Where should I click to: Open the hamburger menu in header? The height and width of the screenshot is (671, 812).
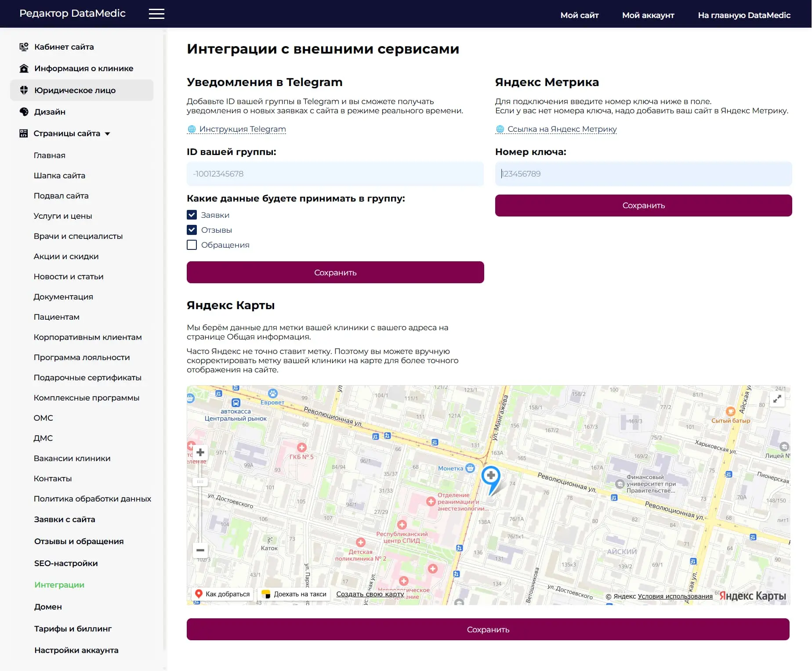click(156, 14)
